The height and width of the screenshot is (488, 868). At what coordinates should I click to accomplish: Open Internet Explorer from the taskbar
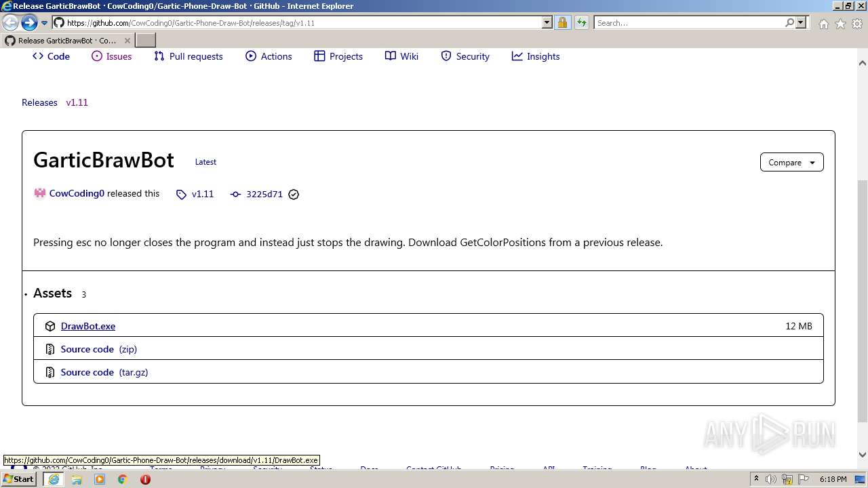tap(54, 479)
